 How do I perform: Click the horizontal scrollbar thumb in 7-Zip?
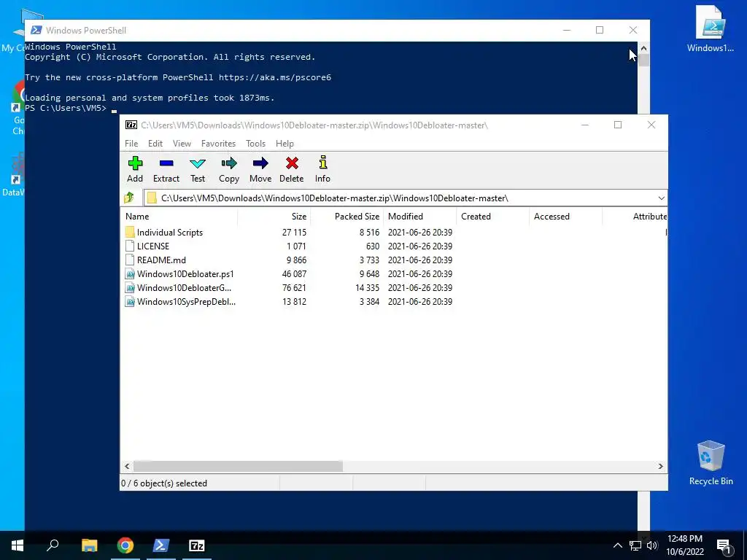click(238, 466)
